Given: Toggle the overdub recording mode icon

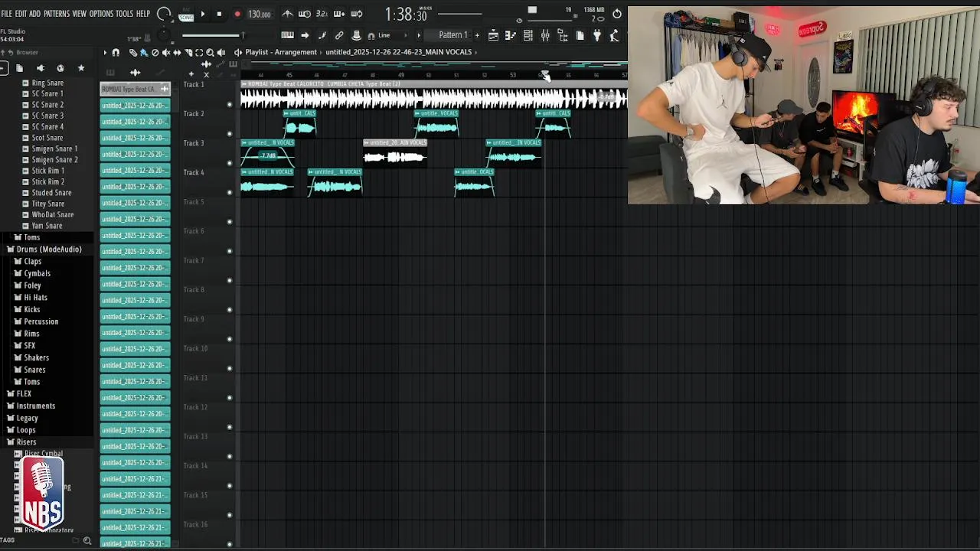Looking at the screenshot, I should pyautogui.click(x=339, y=14).
